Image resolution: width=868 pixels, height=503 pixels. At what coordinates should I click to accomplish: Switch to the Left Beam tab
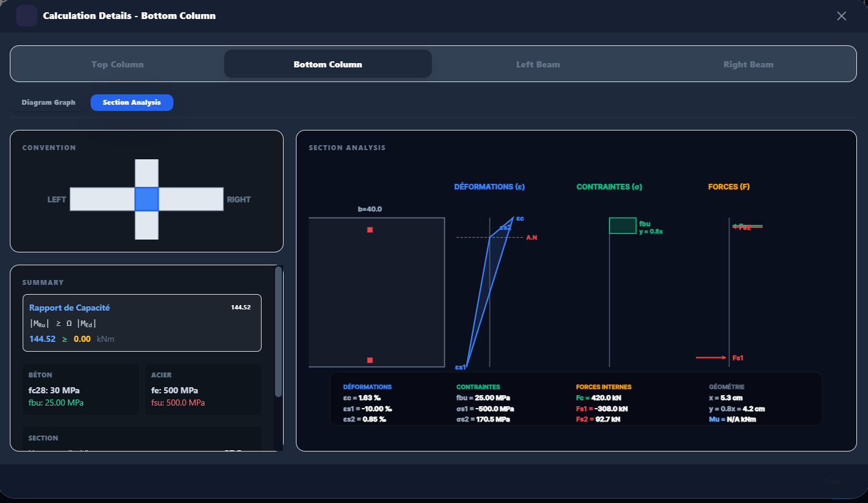[538, 64]
